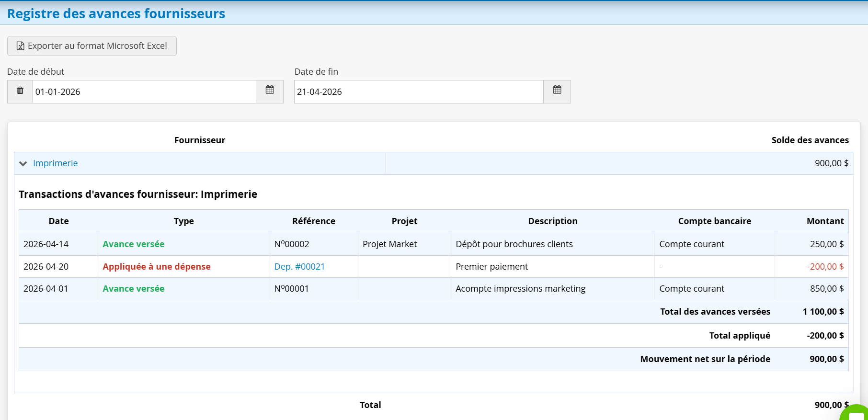Select date cell 2026-04-20

46,267
